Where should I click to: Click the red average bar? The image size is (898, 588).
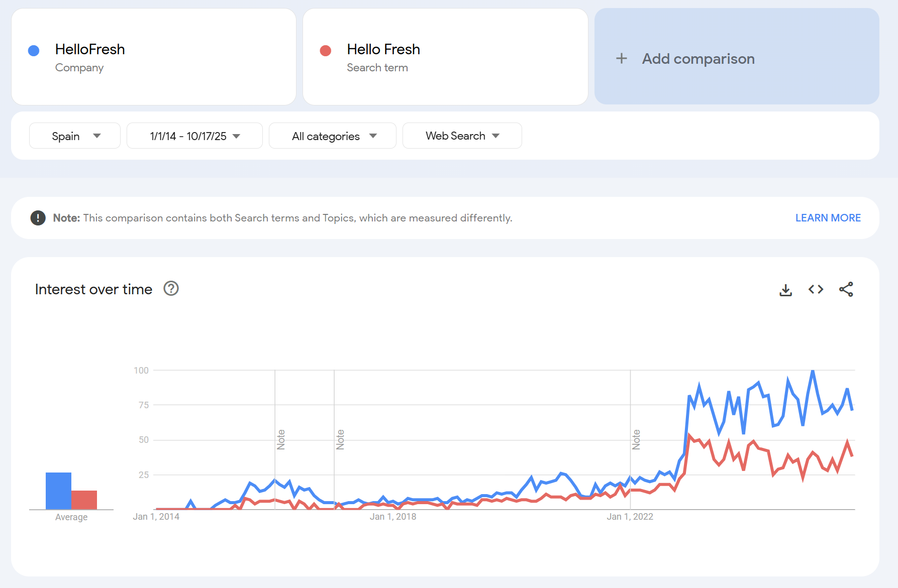tap(84, 500)
